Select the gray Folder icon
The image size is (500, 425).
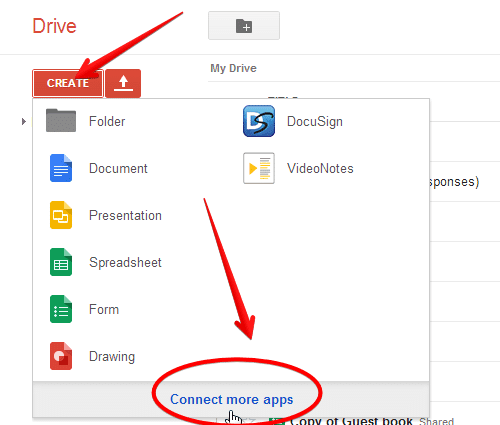pos(61,121)
